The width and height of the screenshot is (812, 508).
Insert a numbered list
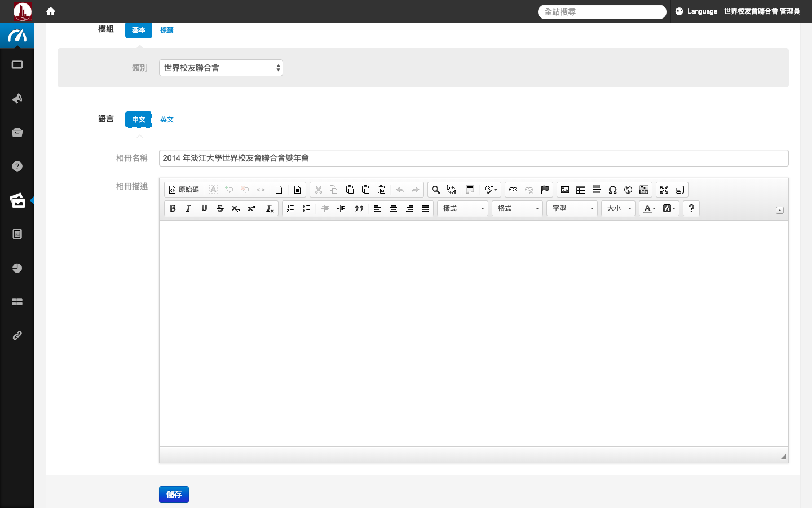290,208
